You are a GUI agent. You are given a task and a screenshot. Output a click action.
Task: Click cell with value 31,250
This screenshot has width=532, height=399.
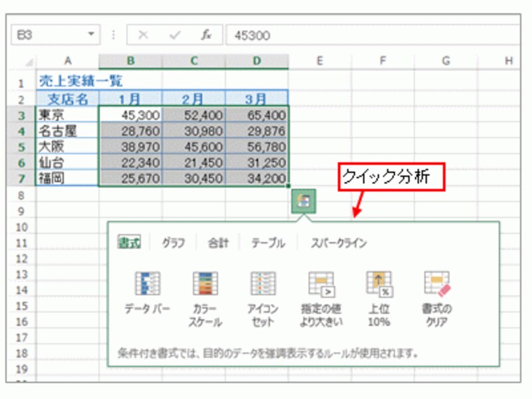point(257,162)
